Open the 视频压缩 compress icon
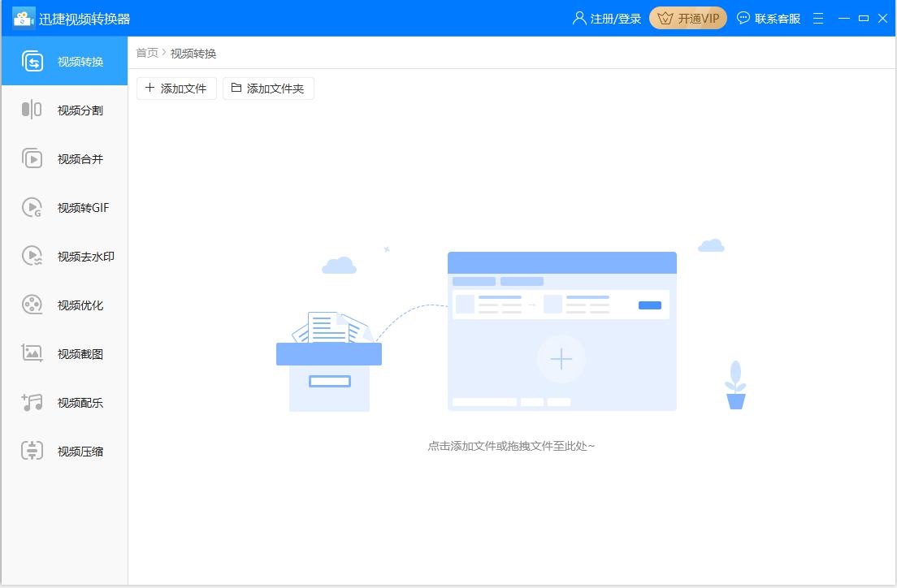 [32, 452]
